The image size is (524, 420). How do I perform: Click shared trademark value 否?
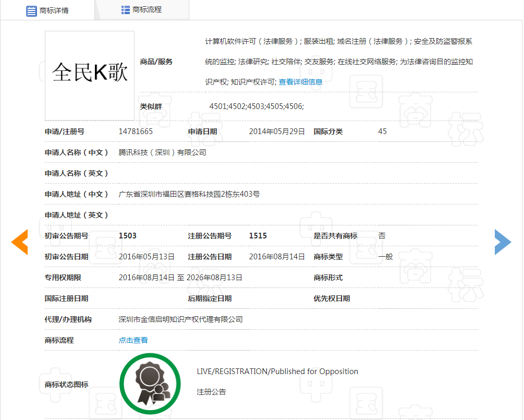[x=382, y=236]
